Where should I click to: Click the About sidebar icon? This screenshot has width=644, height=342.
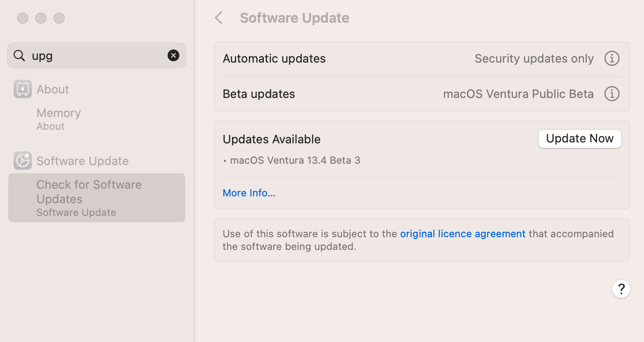23,89
